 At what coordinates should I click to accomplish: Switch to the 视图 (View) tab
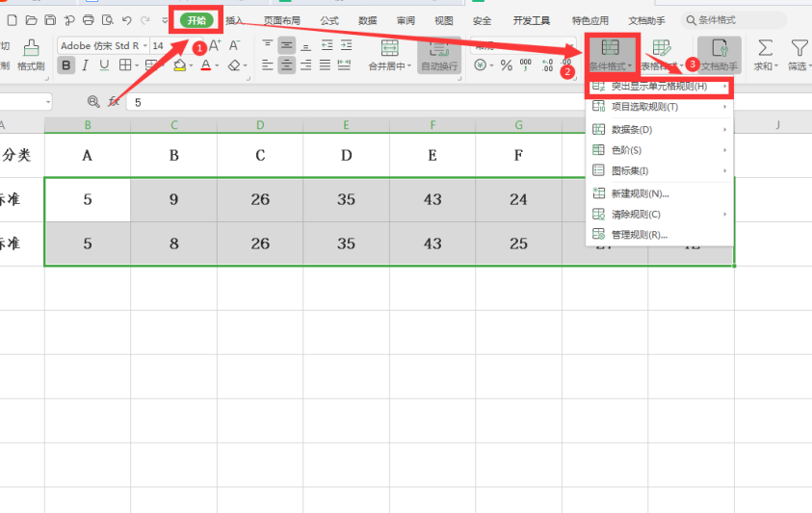coord(444,21)
